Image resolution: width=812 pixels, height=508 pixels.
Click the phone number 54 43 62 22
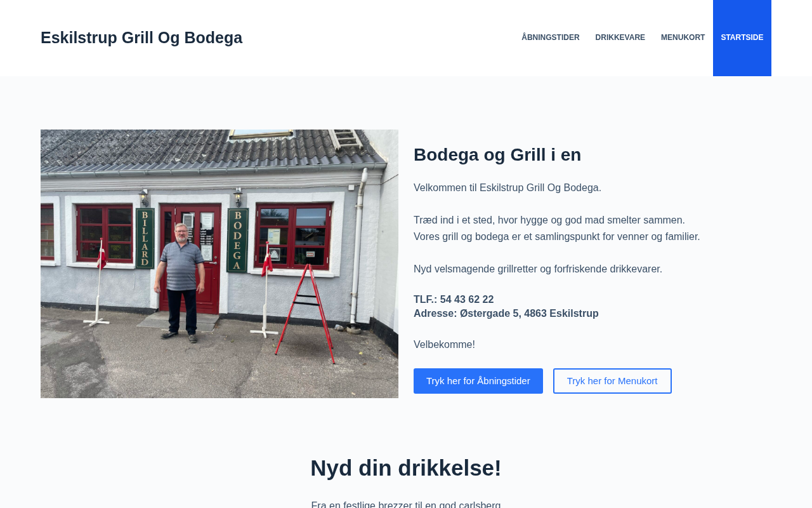(467, 300)
